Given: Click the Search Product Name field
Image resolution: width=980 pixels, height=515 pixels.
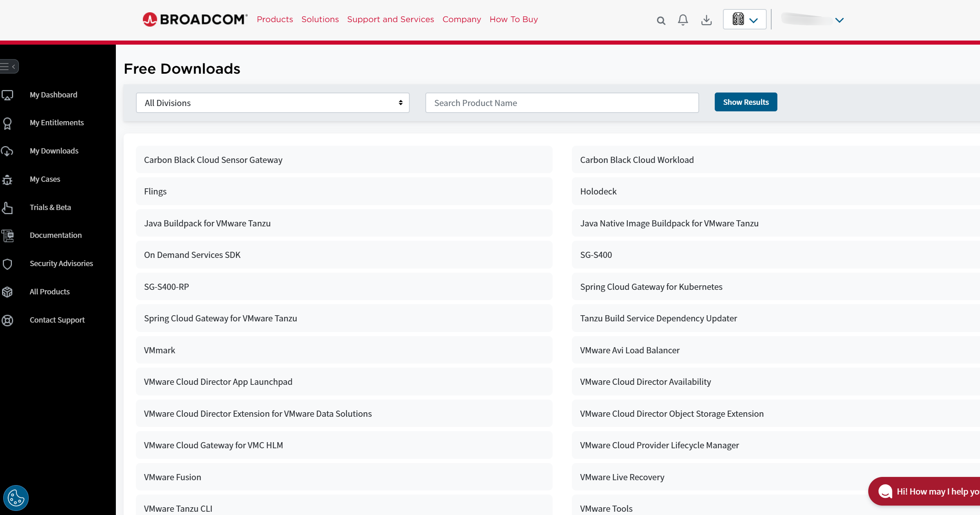Looking at the screenshot, I should (x=562, y=103).
